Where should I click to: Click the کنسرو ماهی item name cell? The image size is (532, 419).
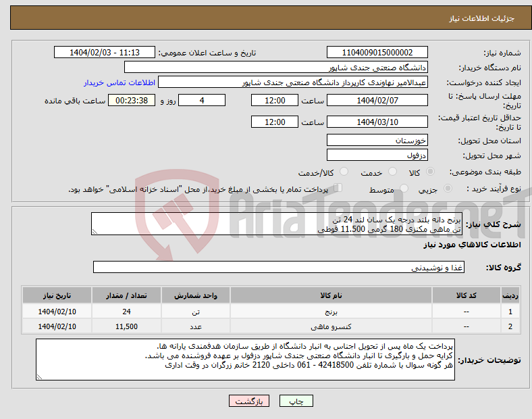tap(331, 326)
